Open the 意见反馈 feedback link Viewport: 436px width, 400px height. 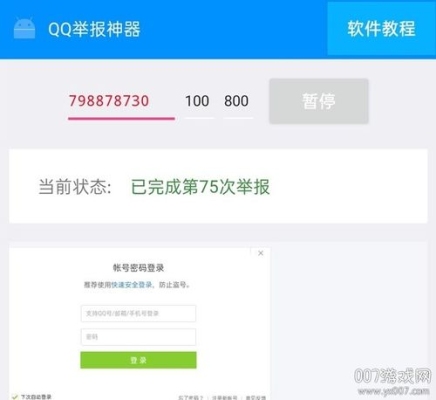256,398
